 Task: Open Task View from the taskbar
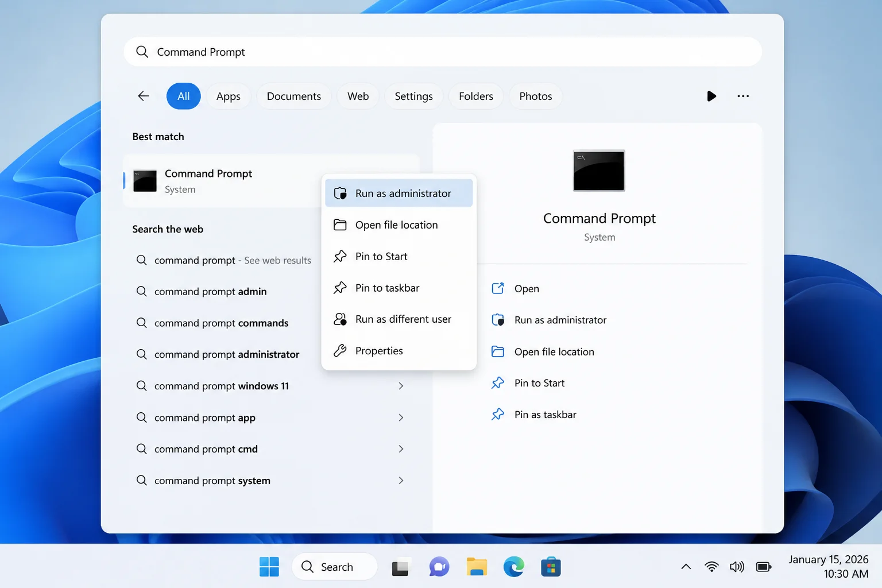click(x=401, y=567)
